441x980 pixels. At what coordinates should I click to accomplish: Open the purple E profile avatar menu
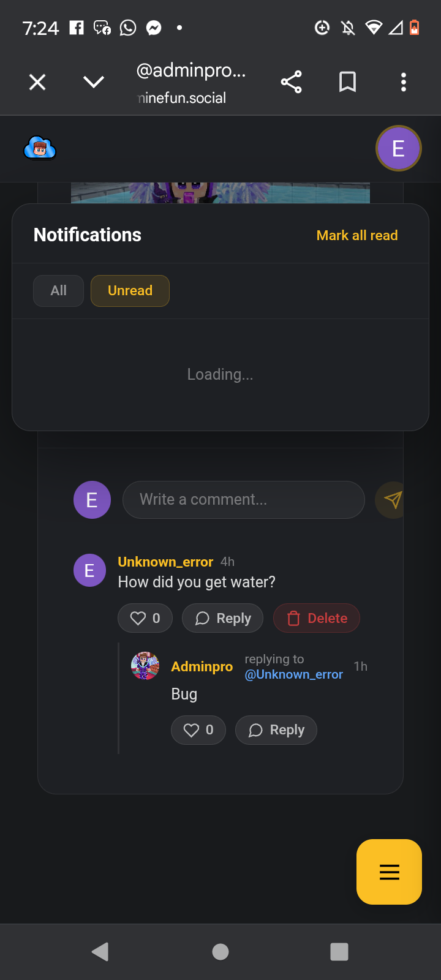(x=398, y=148)
